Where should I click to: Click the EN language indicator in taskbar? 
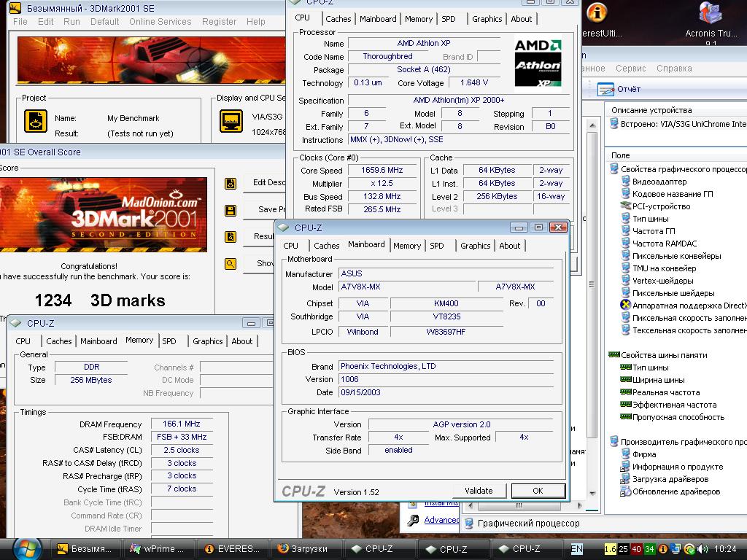tap(576, 549)
